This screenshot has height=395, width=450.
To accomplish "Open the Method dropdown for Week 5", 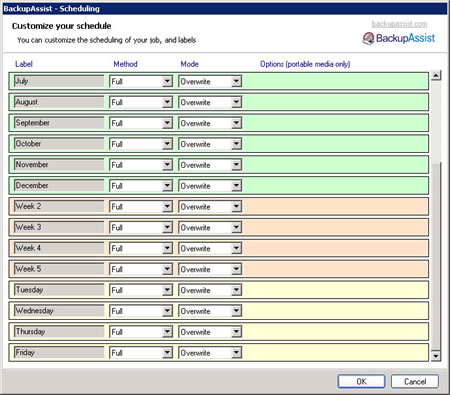I will tap(141, 269).
